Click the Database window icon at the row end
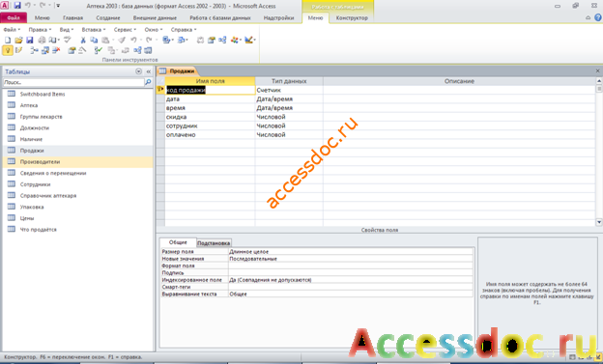Viewport: 603px width, 364px height. click(148, 50)
